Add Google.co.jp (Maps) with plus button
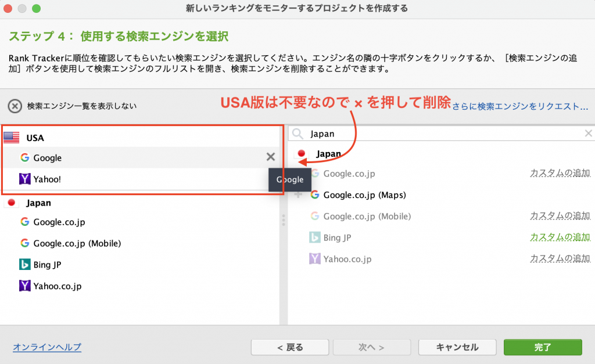The width and height of the screenshot is (595, 364). pyautogui.click(x=298, y=194)
